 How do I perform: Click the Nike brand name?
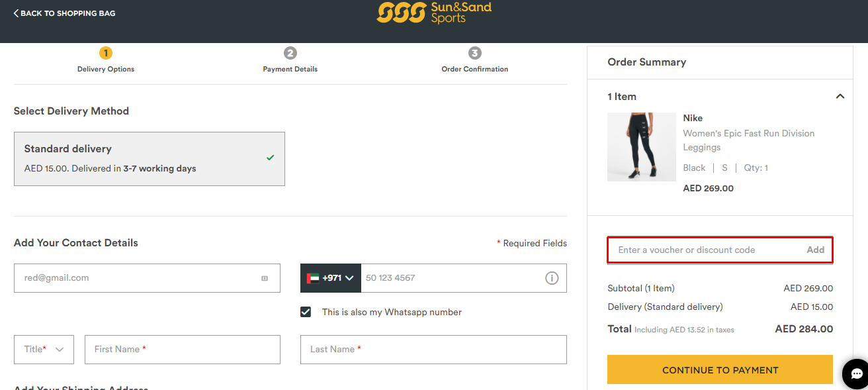coord(693,118)
